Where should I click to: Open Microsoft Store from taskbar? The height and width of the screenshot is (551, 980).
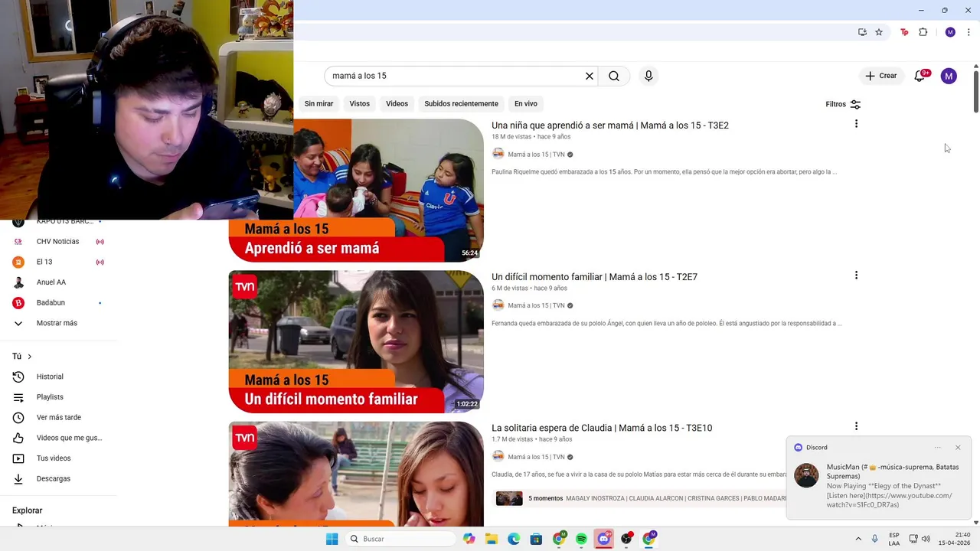[536, 539]
